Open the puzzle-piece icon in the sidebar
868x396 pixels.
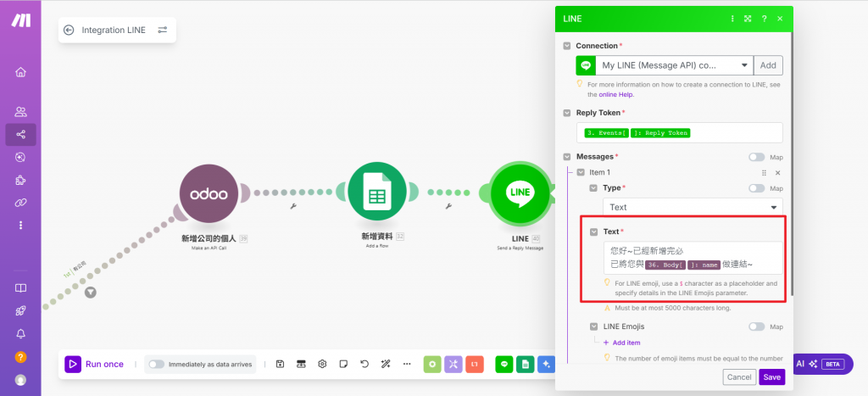(x=20, y=180)
